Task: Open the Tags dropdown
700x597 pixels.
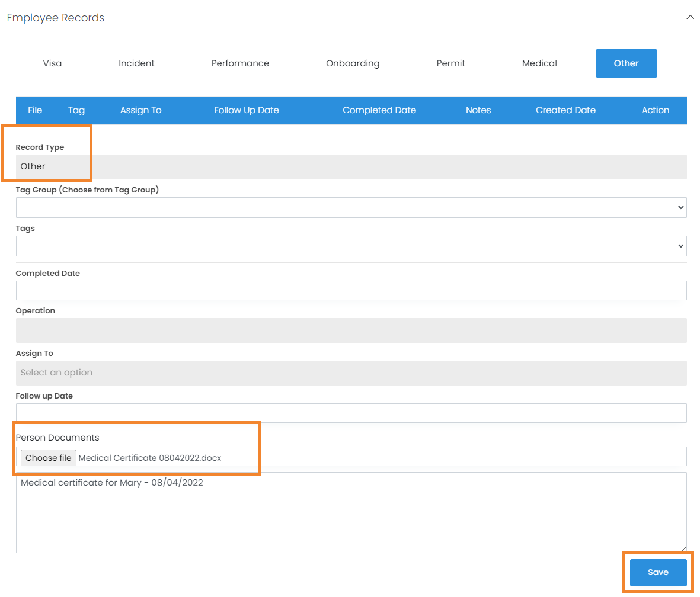Action: (x=351, y=246)
